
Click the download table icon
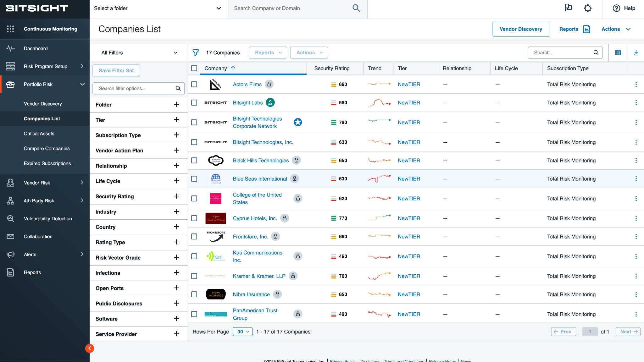[636, 52]
